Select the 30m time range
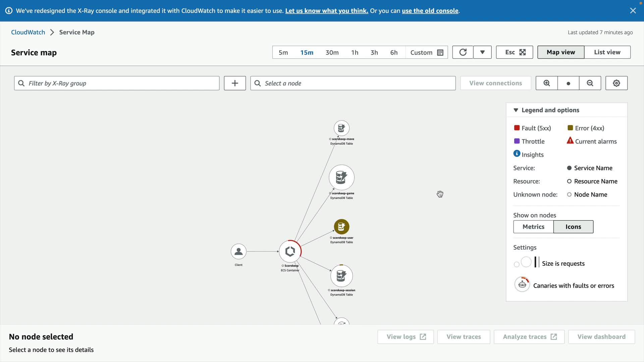This screenshot has height=362, width=644. 332,53
